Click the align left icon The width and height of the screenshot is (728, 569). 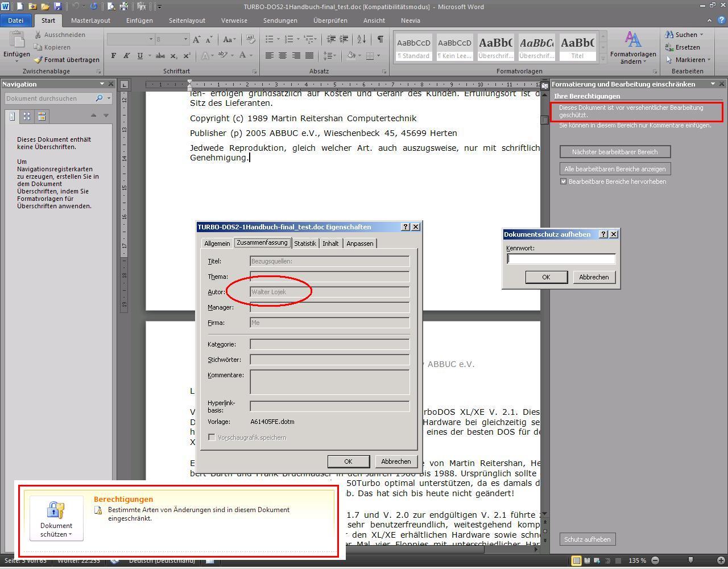(x=270, y=56)
